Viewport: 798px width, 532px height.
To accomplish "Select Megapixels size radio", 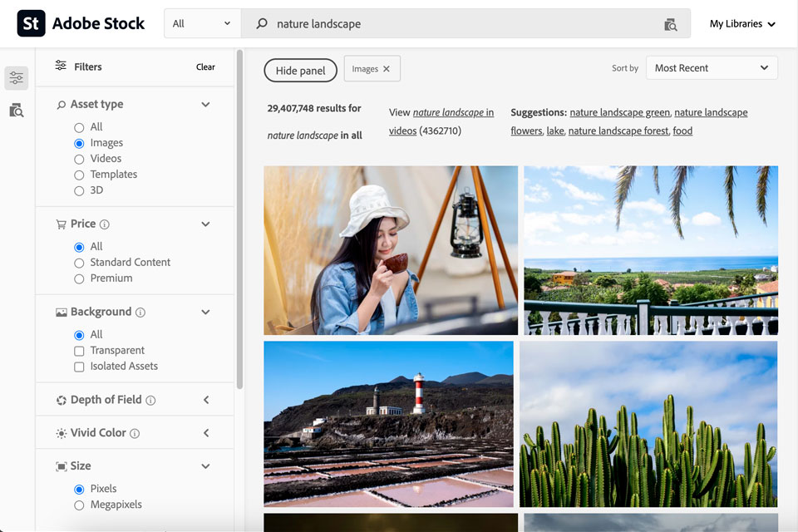I will point(79,505).
